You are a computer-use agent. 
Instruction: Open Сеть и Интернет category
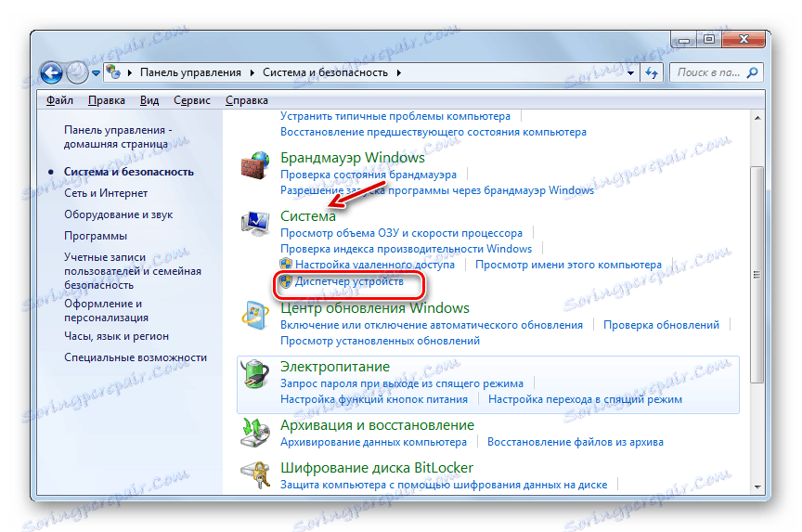click(106, 193)
